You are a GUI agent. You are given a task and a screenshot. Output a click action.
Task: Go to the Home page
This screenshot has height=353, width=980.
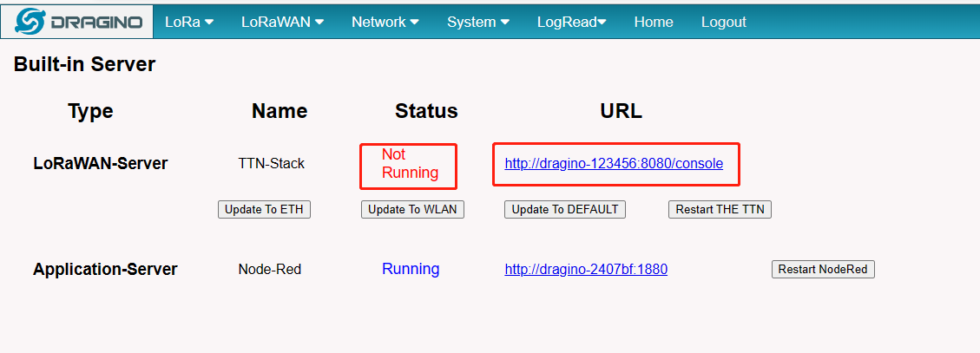pyautogui.click(x=654, y=22)
